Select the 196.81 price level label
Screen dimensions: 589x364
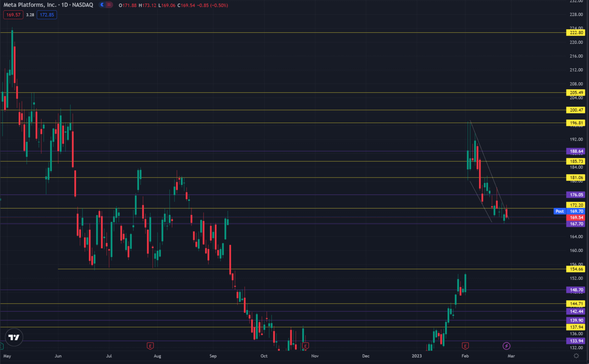[x=575, y=123]
